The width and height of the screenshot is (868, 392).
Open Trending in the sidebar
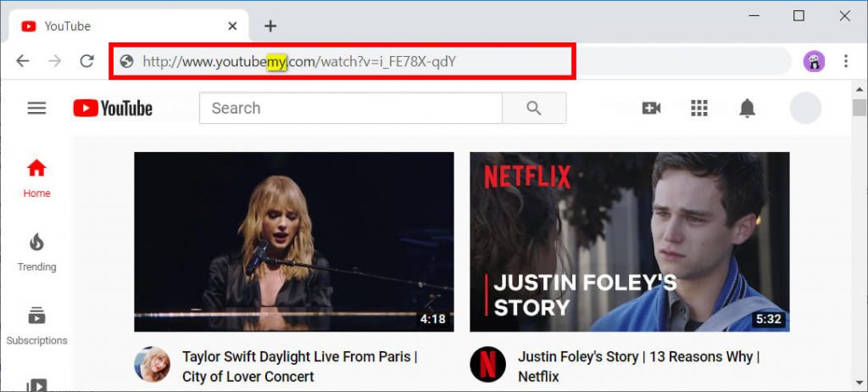(x=36, y=253)
